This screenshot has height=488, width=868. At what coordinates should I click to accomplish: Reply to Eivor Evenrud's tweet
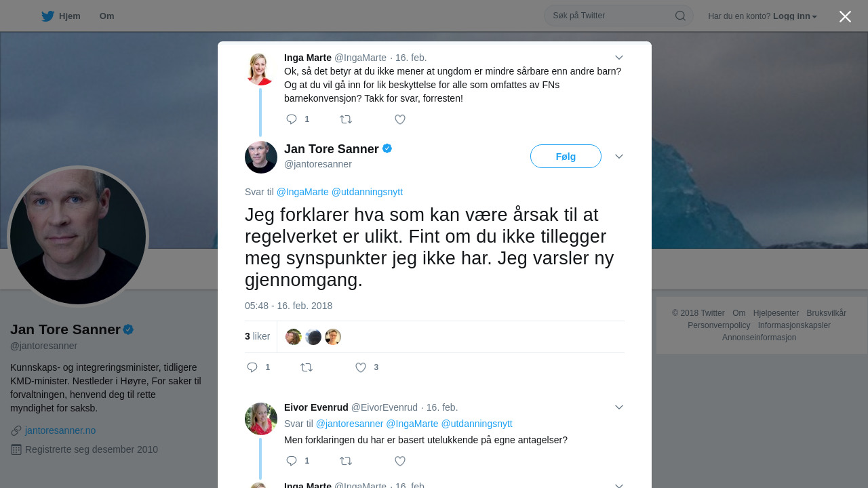(x=292, y=461)
